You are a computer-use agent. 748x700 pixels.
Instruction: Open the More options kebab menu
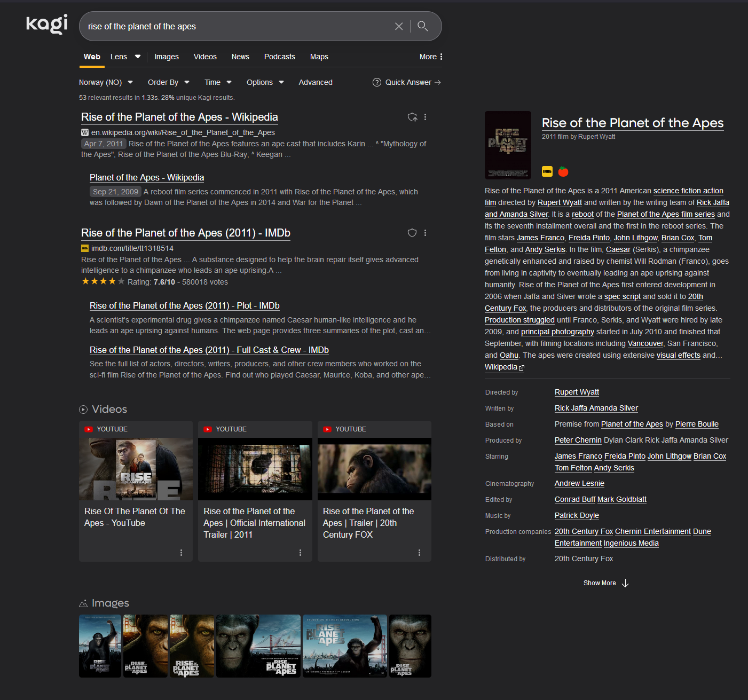(x=441, y=57)
